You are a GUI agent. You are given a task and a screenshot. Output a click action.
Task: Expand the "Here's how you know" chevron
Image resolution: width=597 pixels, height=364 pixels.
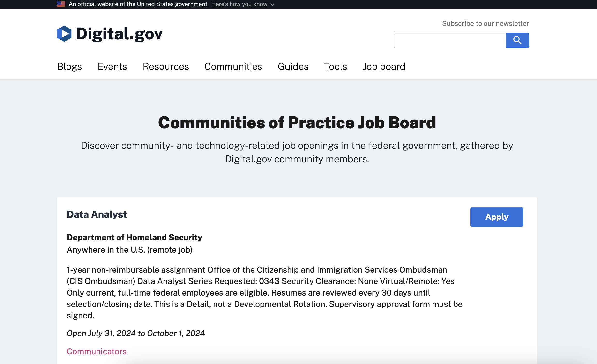(272, 4)
